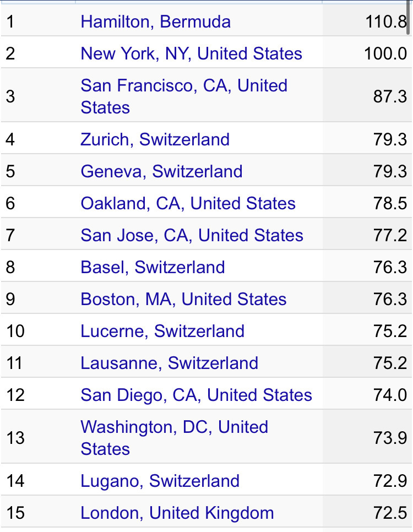
Task: Click the rank number 15 cell
Action: coord(15,513)
